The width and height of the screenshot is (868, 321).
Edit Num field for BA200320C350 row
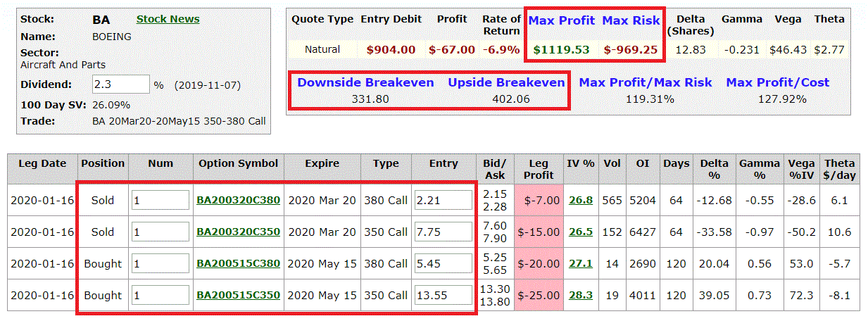[161, 232]
